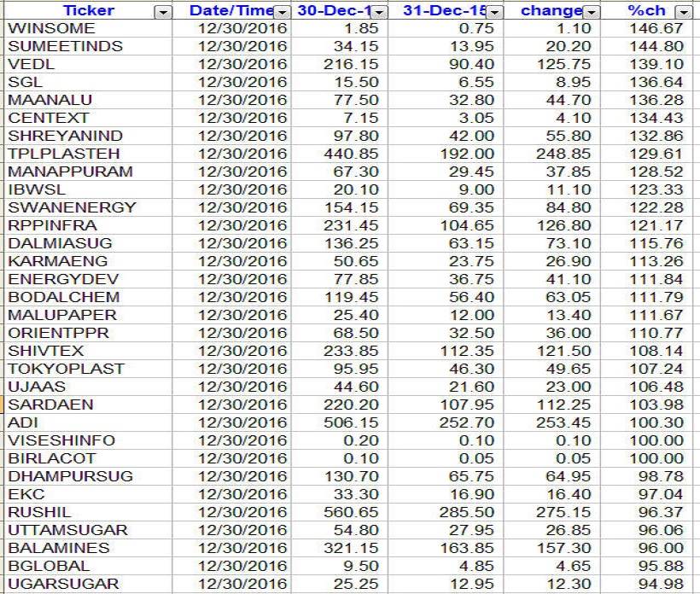The width and height of the screenshot is (700, 594).
Task: Click the 12/30/2016 date in WINSOME row
Action: [242, 28]
